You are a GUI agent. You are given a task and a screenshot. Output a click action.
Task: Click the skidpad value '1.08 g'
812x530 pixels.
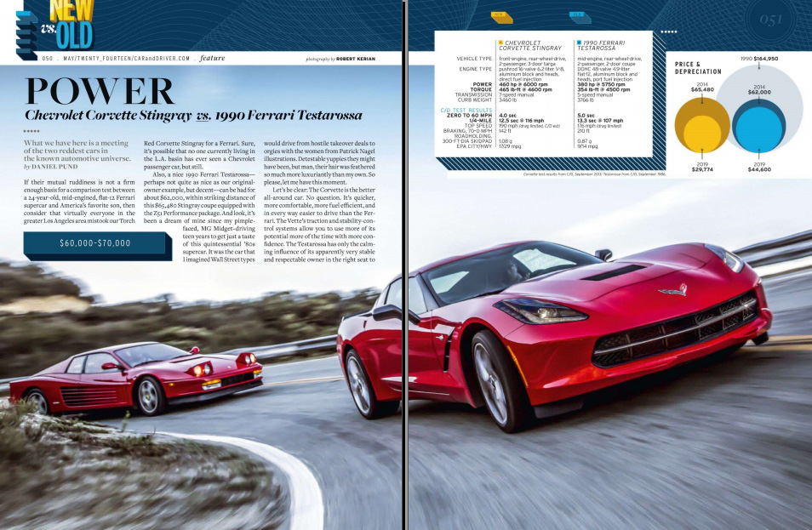pos(506,141)
